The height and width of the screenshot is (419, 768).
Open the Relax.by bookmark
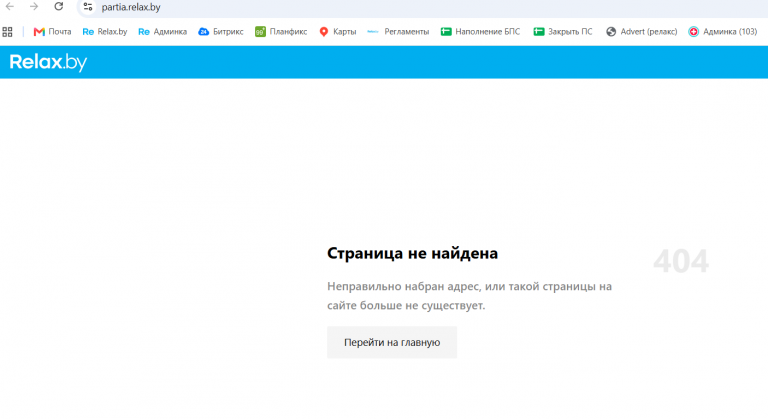coord(105,32)
